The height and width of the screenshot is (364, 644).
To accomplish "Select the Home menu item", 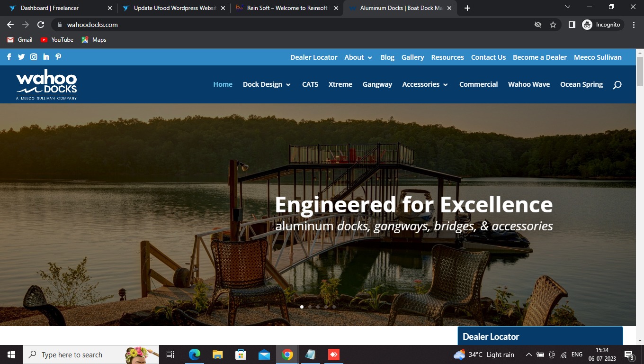I will [x=223, y=84].
